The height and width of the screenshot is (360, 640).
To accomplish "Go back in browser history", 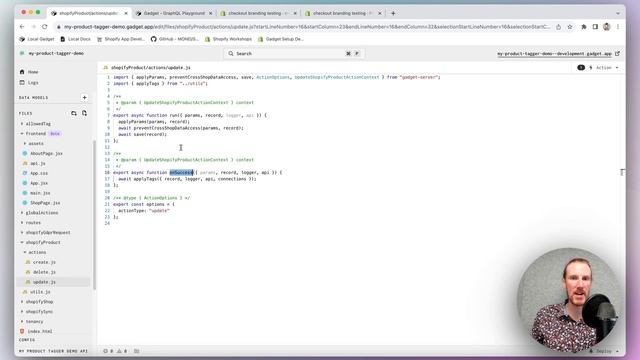I will (x=22, y=27).
